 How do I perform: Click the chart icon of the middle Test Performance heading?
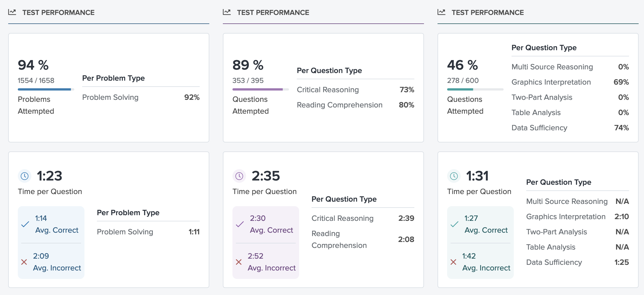point(227,12)
